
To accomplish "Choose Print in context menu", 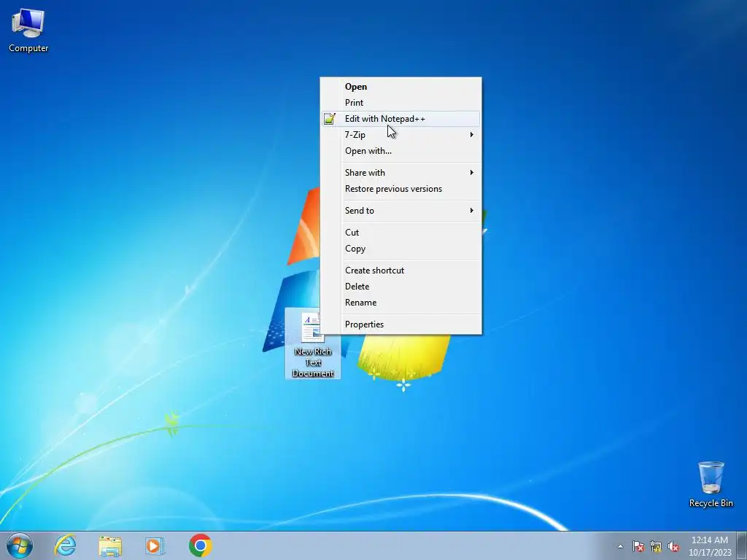I will [x=400, y=103].
